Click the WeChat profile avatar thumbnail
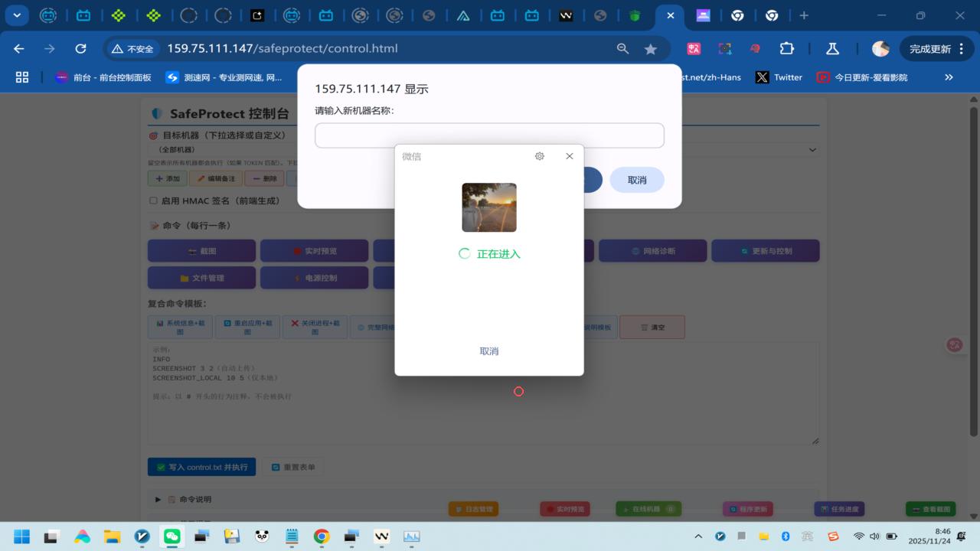The width and height of the screenshot is (980, 551). point(489,207)
